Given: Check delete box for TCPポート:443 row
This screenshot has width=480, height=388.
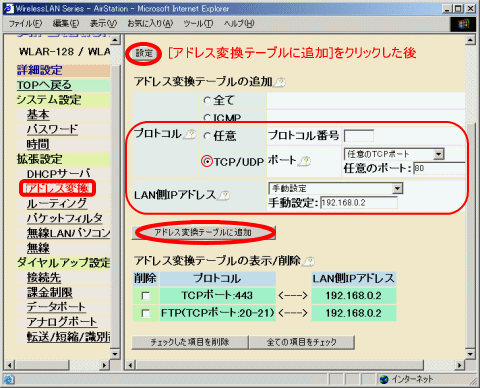Looking at the screenshot, I should tap(146, 296).
